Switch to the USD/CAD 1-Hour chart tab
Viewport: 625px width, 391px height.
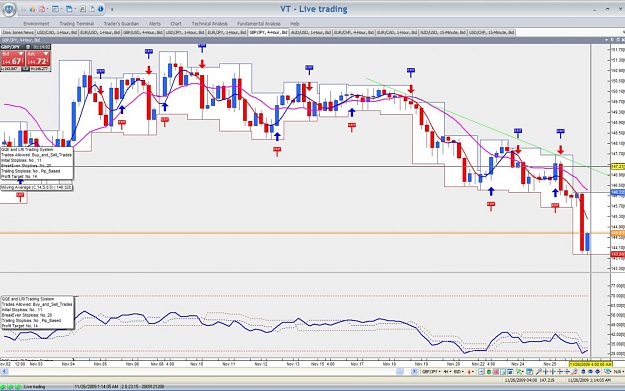pyautogui.click(x=57, y=32)
